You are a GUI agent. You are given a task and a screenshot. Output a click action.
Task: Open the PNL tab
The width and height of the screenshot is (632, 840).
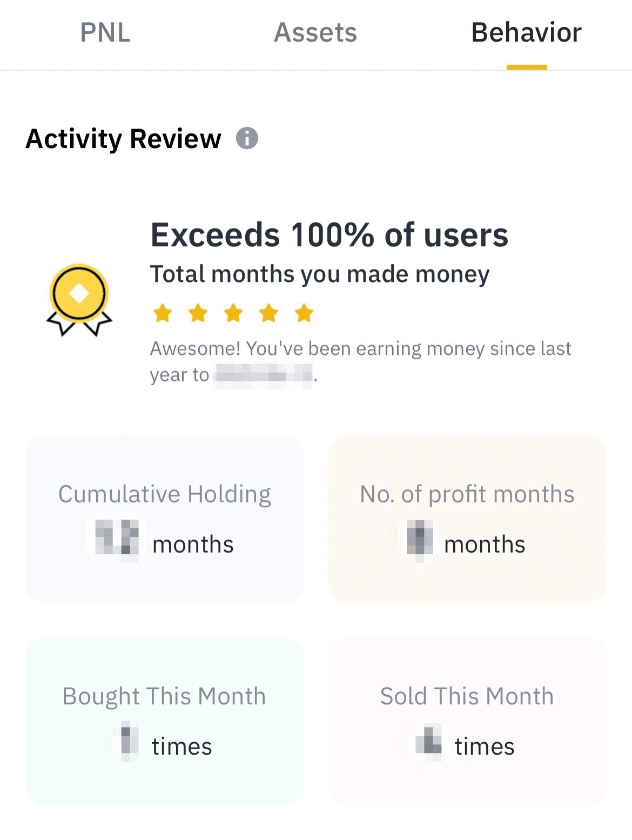tap(105, 32)
